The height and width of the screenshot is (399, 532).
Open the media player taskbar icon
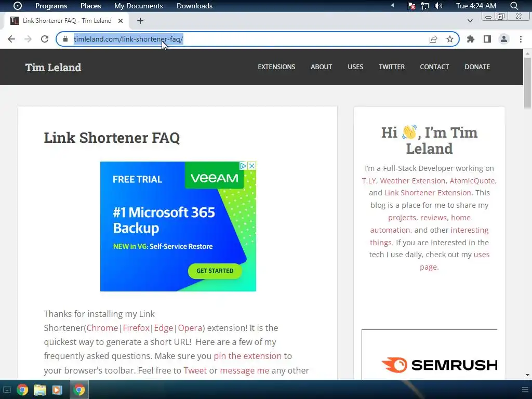pyautogui.click(x=57, y=390)
